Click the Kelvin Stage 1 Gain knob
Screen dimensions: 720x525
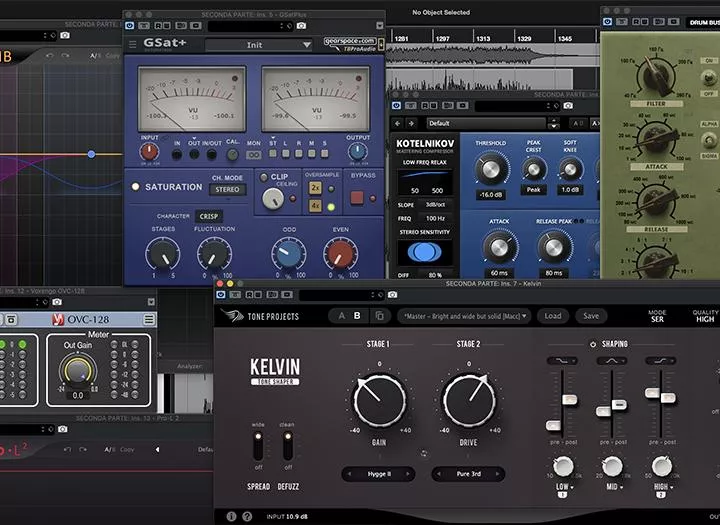(x=379, y=400)
